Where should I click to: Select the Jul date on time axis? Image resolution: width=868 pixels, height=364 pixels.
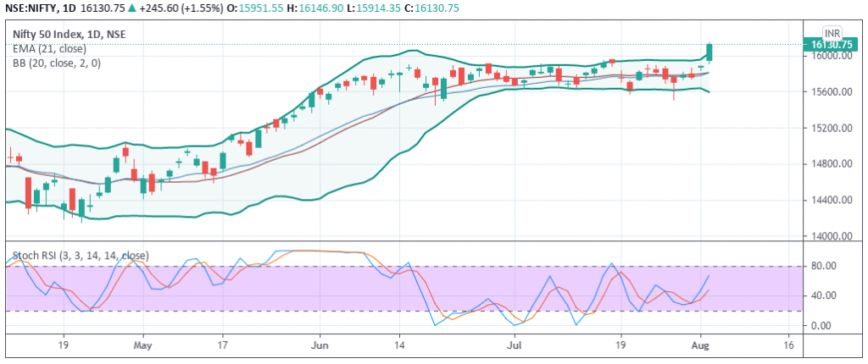click(514, 345)
